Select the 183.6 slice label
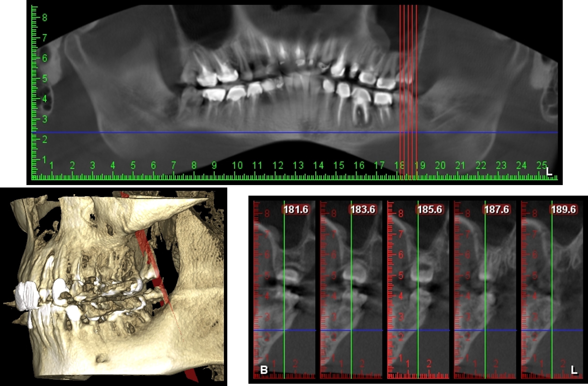The height and width of the screenshot is (386, 588). [x=363, y=210]
